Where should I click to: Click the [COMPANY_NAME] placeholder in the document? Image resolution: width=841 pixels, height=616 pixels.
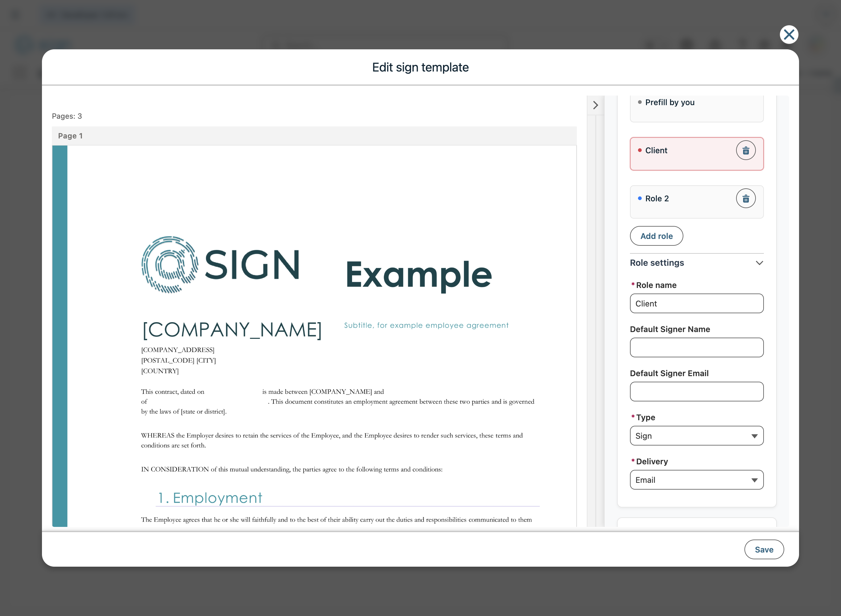pos(232,330)
